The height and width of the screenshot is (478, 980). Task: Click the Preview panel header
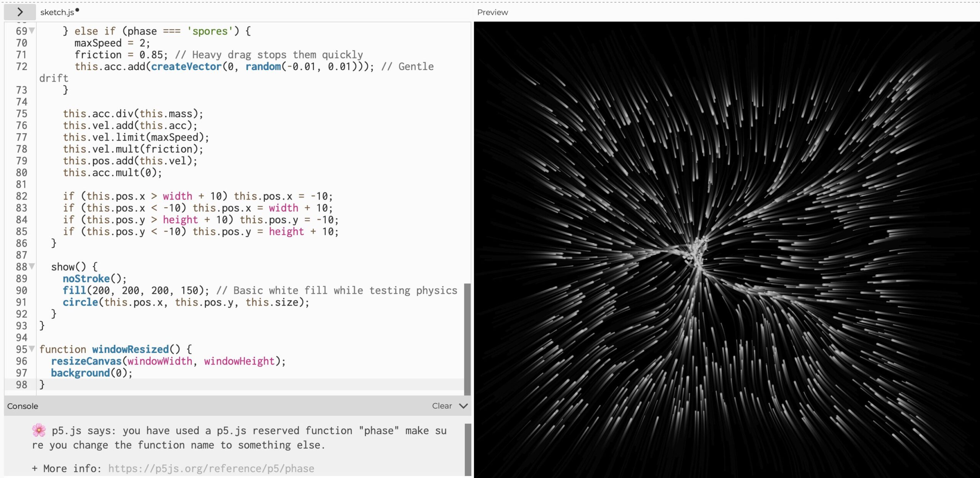click(x=492, y=12)
